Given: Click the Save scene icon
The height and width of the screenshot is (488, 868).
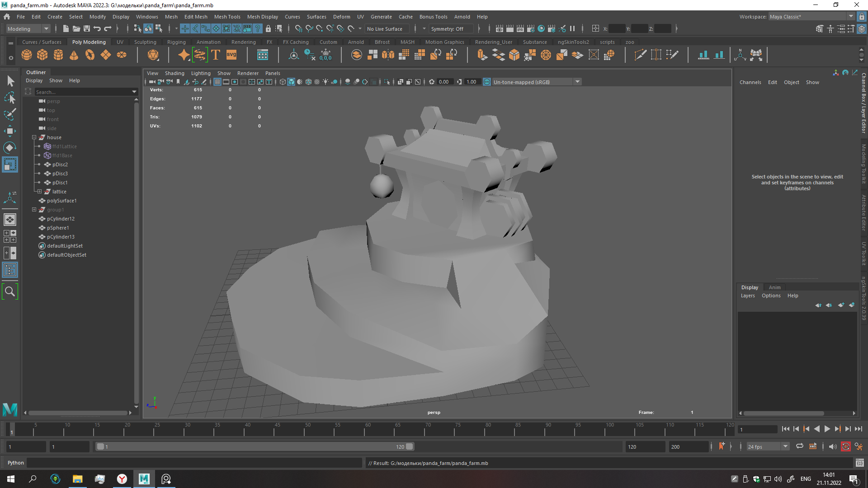Looking at the screenshot, I should tap(86, 28).
